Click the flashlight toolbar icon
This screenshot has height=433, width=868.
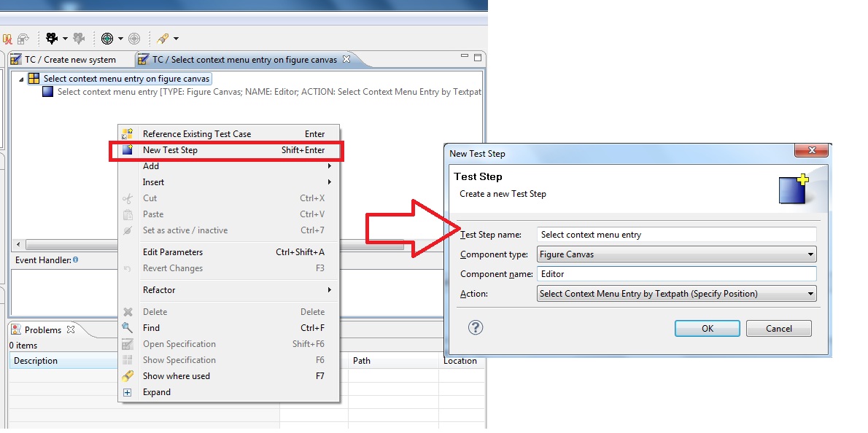(x=163, y=38)
